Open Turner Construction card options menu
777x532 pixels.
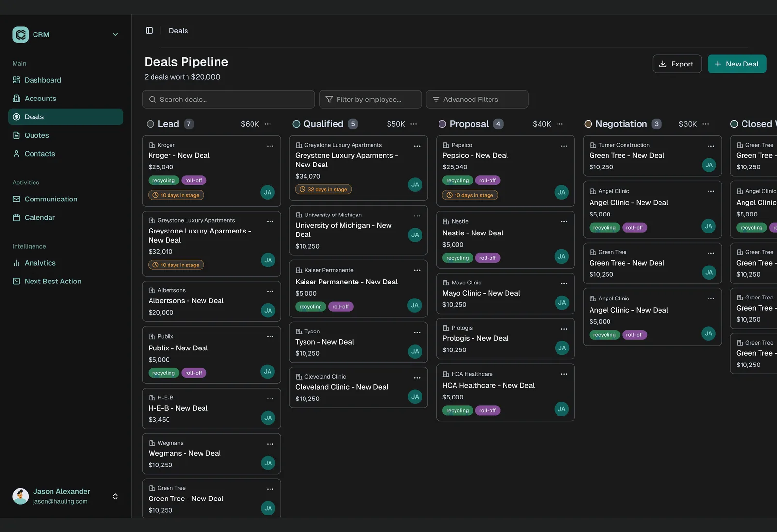tap(711, 146)
